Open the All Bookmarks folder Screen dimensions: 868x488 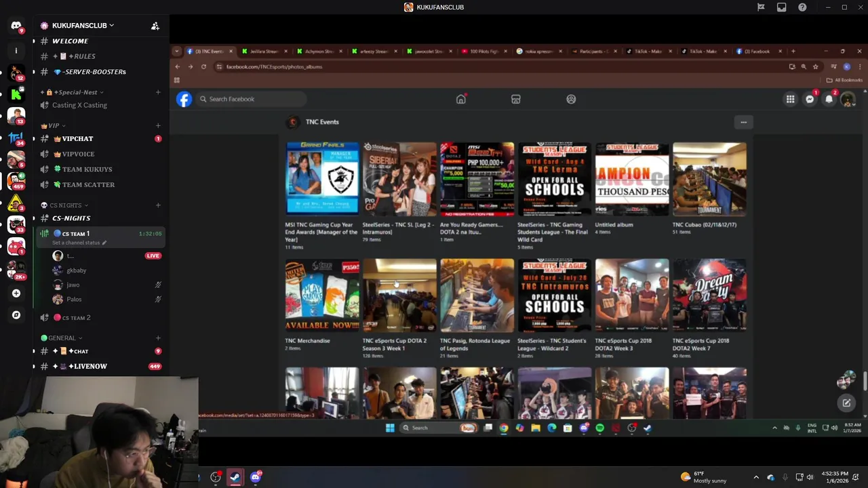(844, 80)
